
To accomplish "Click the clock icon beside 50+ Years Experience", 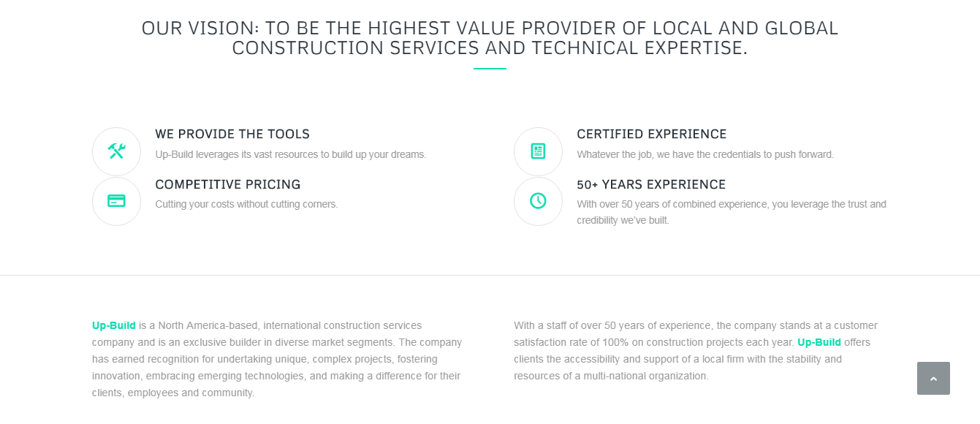I will 538,201.
